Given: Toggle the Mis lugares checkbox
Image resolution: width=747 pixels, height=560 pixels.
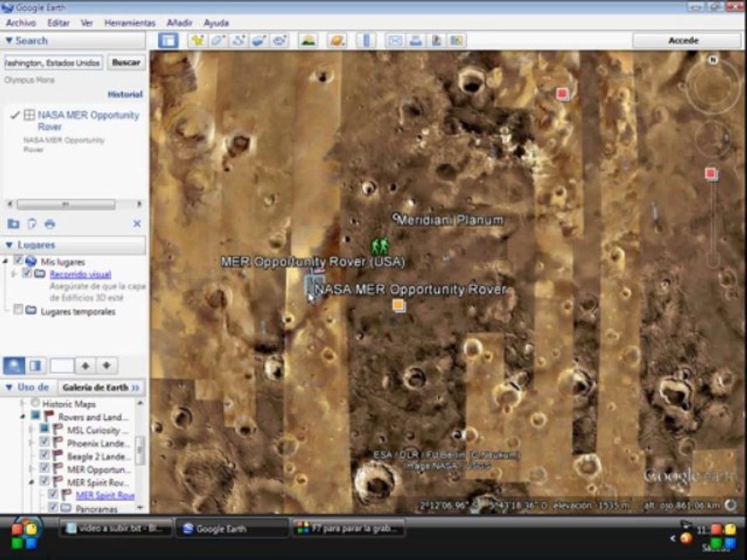Looking at the screenshot, I should (19, 260).
